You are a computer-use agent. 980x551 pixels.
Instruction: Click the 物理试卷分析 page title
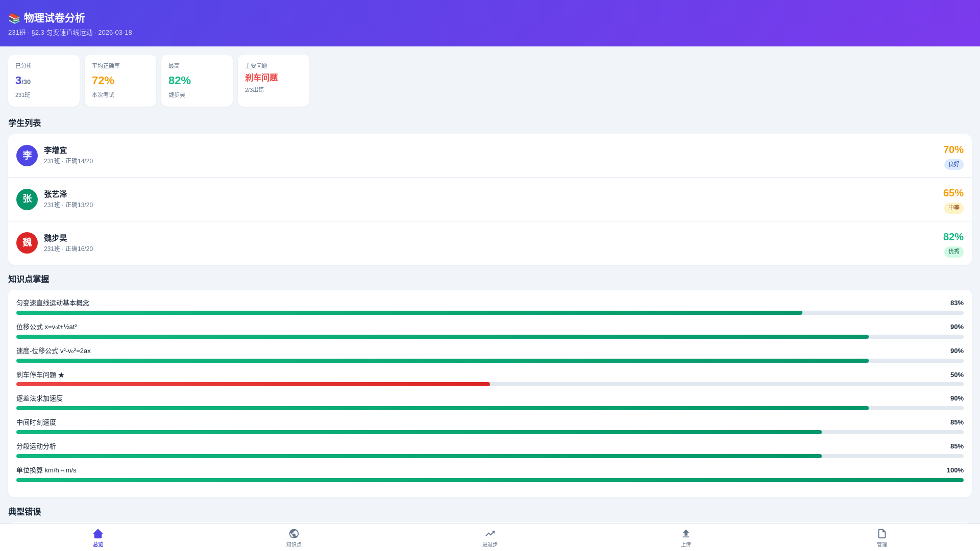[x=54, y=18]
